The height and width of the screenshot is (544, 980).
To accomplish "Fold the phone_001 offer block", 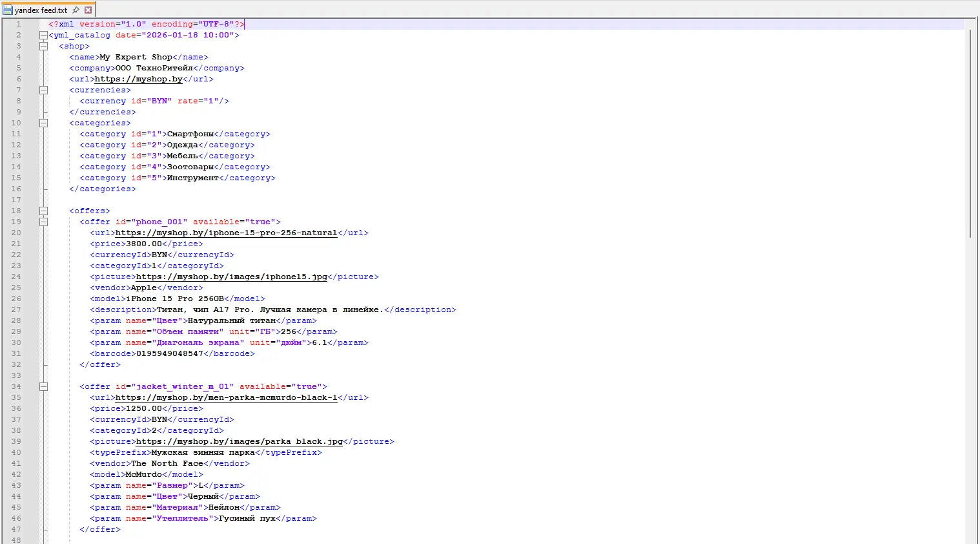I will tap(43, 222).
